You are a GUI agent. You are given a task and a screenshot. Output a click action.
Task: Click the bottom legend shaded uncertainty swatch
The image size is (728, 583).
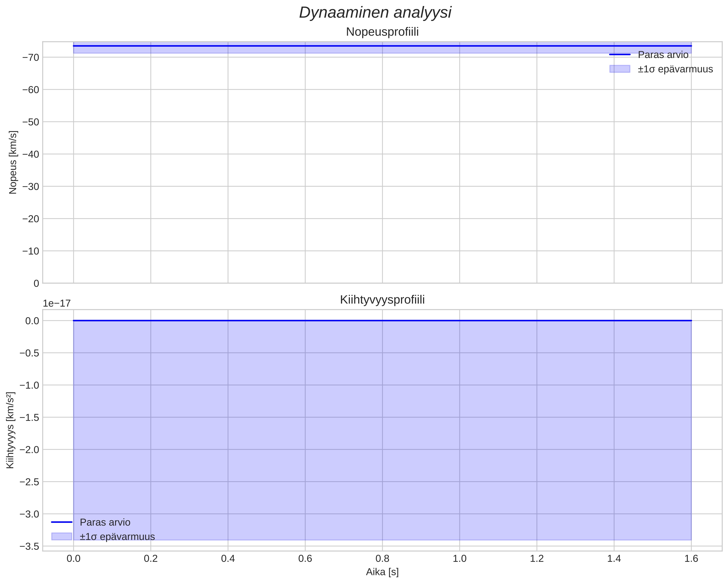pyautogui.click(x=62, y=536)
